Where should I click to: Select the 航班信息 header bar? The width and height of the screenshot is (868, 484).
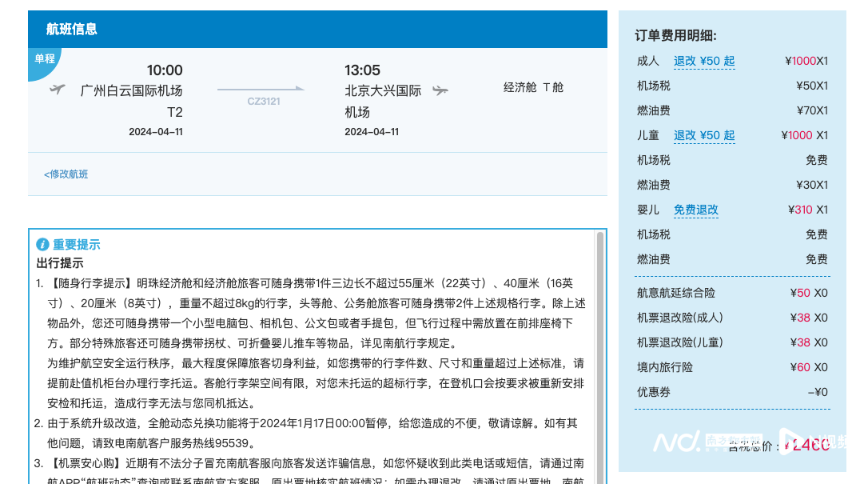[x=317, y=30]
